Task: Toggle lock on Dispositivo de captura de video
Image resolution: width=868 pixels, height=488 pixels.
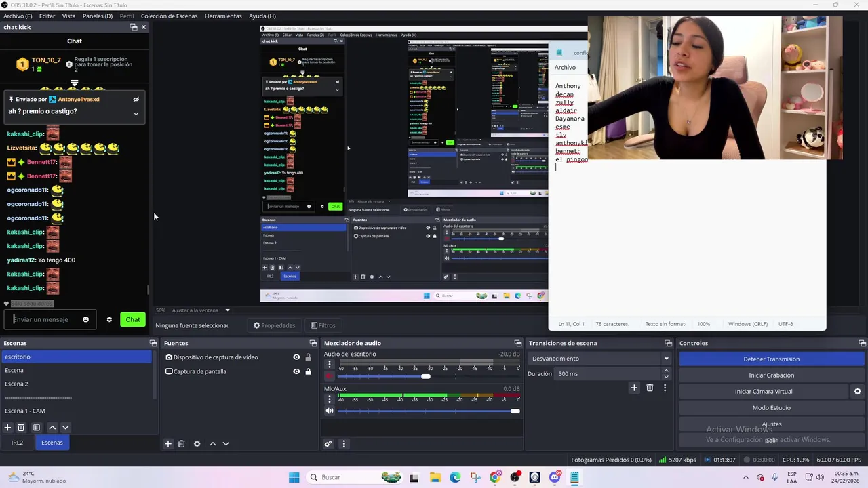Action: (308, 357)
